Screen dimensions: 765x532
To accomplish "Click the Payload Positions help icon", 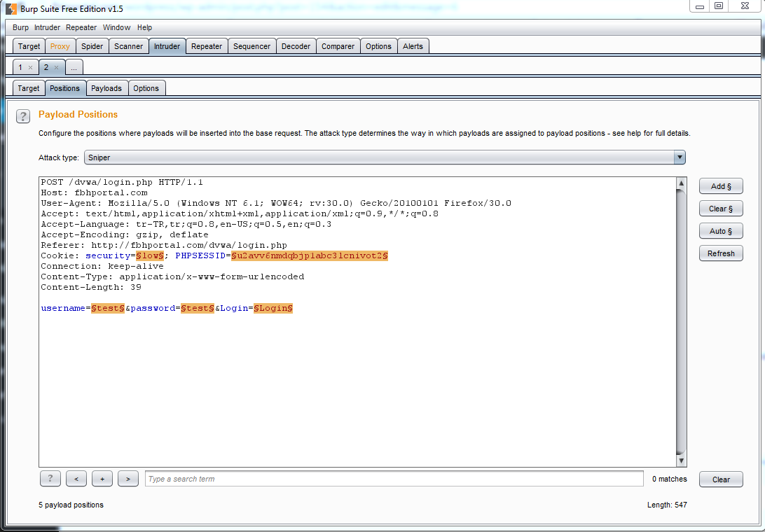I will [x=23, y=116].
